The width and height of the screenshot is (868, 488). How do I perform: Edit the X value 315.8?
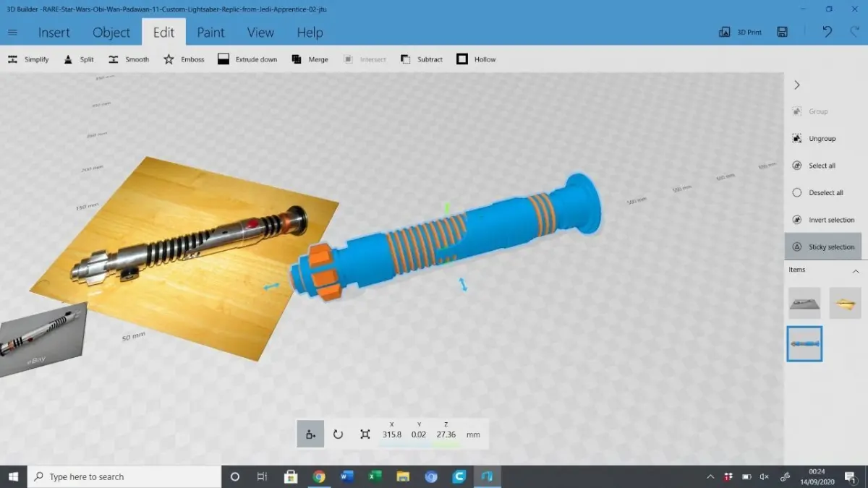[392, 435]
